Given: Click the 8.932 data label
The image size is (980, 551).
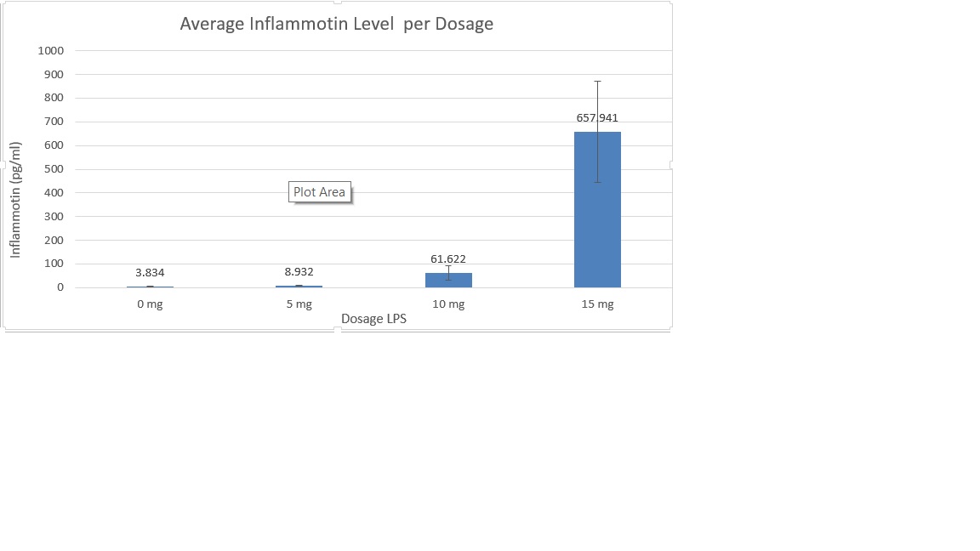Looking at the screenshot, I should click(x=299, y=272).
